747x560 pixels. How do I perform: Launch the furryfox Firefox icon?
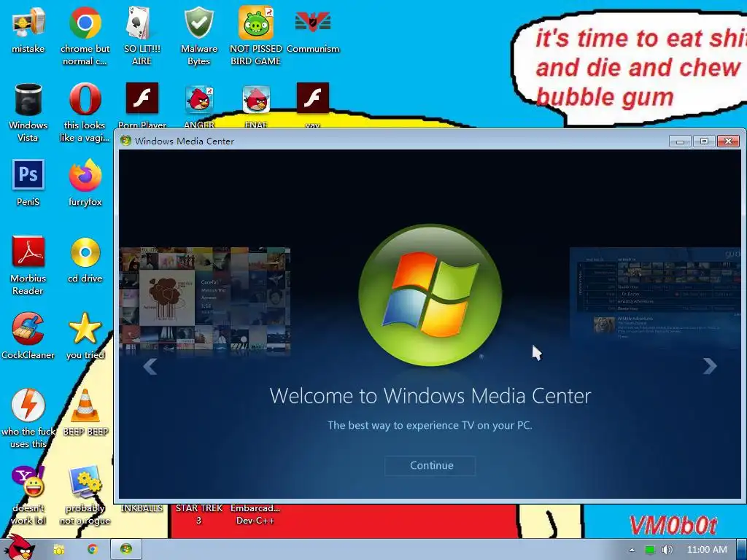pos(85,175)
